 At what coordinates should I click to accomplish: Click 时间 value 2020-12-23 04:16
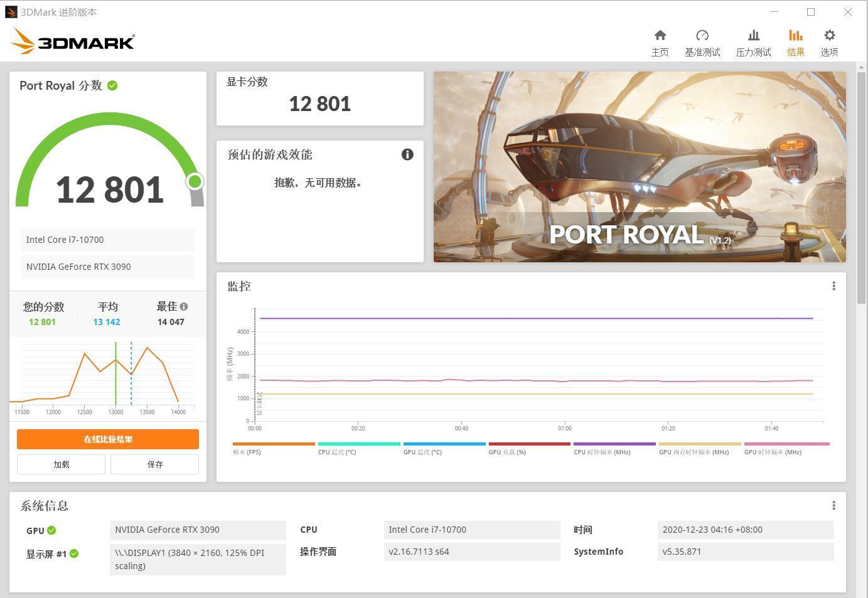tap(746, 530)
